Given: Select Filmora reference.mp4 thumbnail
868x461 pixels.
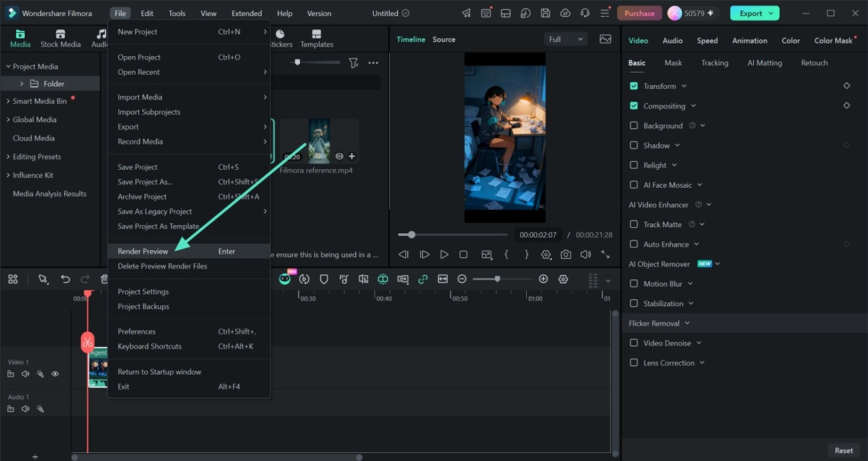Looking at the screenshot, I should pos(319,141).
